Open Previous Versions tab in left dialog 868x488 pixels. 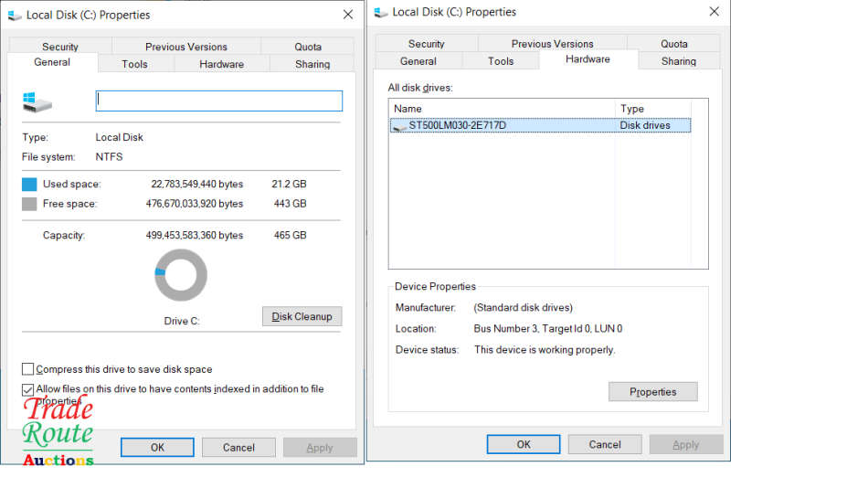click(186, 47)
